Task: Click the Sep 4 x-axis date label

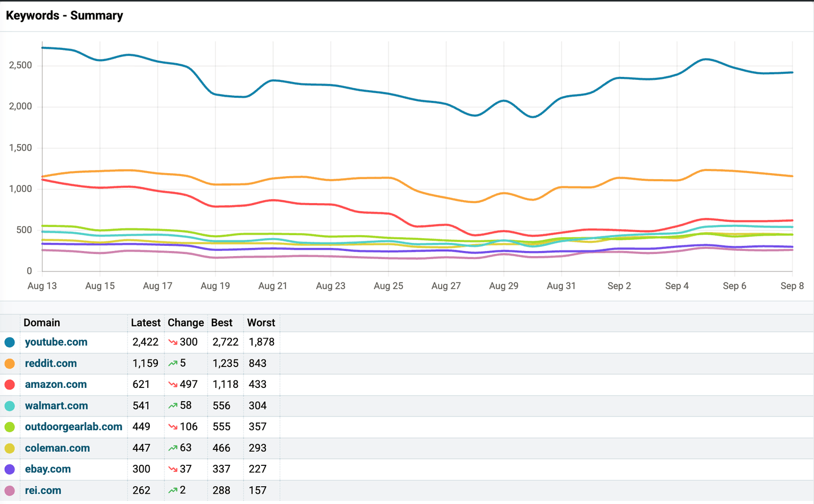Action: [x=677, y=286]
